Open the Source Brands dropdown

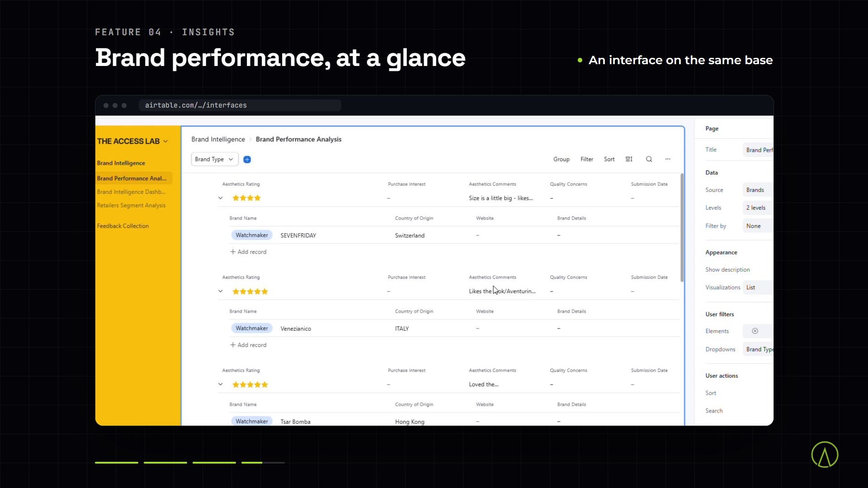click(758, 190)
